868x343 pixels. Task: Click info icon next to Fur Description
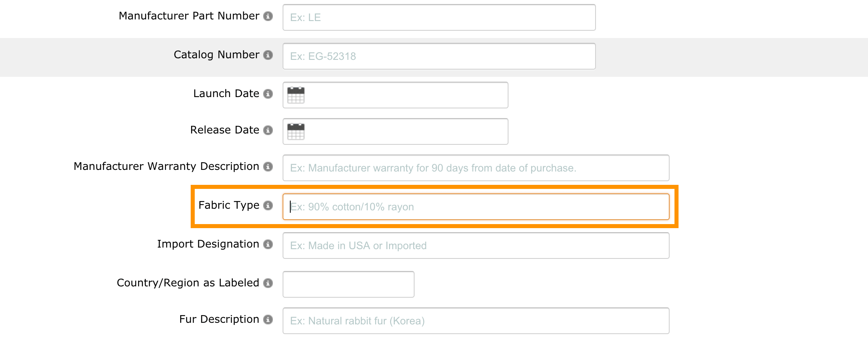pos(268,320)
